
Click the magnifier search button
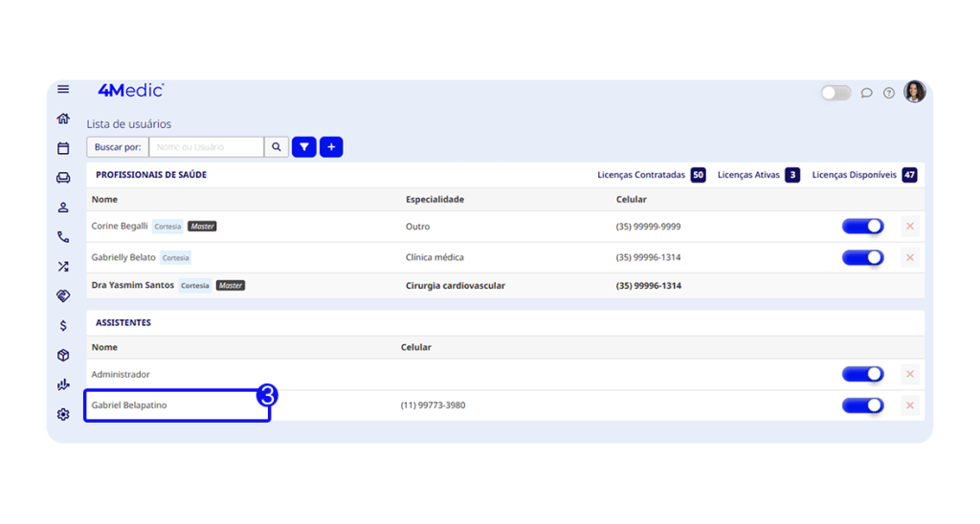(x=277, y=147)
